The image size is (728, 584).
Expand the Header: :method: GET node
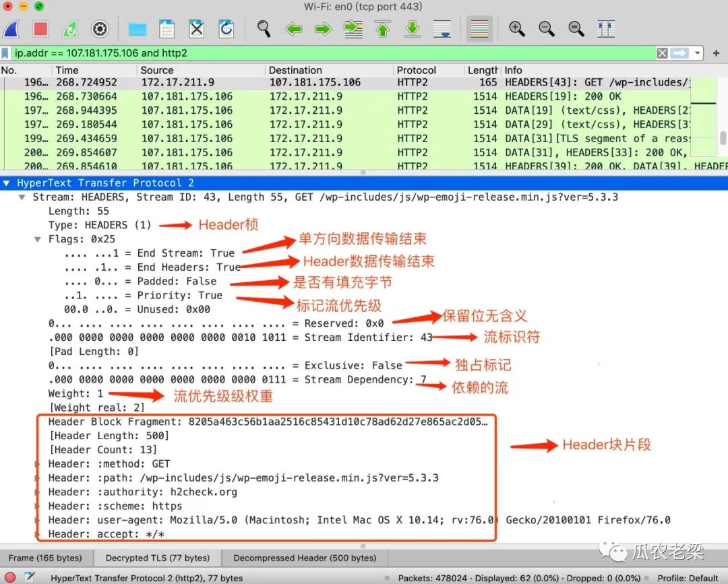click(x=36, y=464)
